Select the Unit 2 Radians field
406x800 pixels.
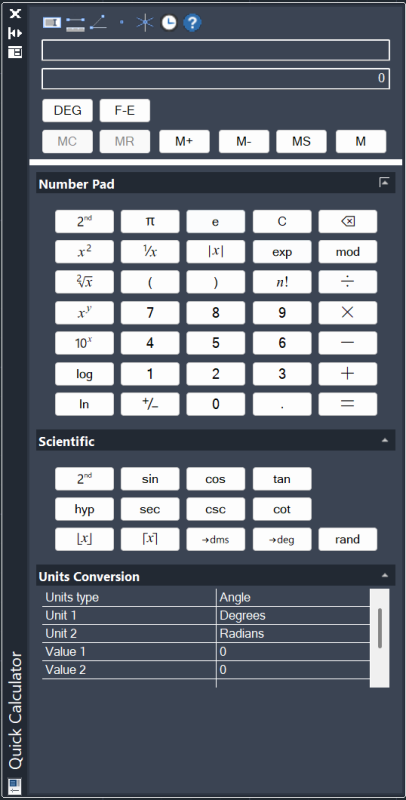click(x=293, y=634)
